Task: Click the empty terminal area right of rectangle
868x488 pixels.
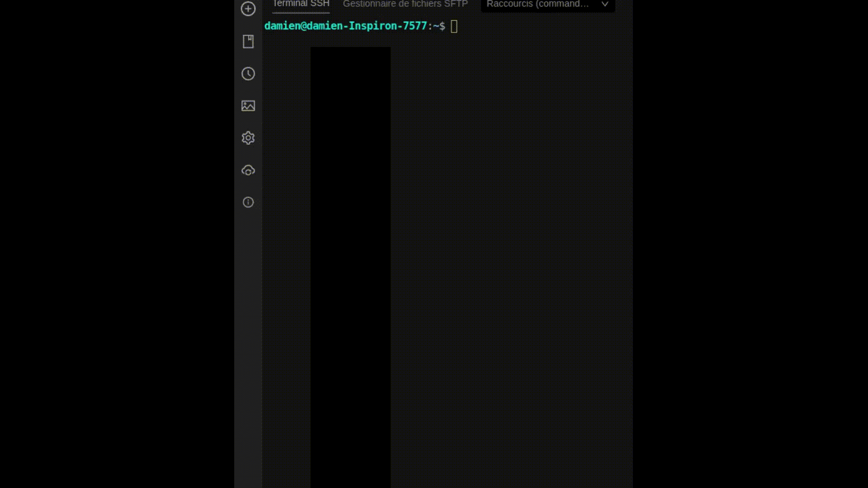Action: click(511, 267)
